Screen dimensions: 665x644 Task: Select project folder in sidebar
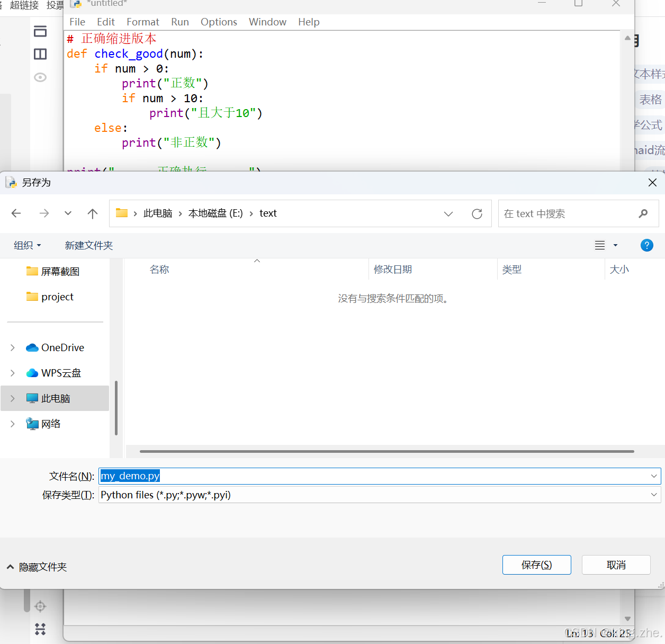pyautogui.click(x=50, y=297)
